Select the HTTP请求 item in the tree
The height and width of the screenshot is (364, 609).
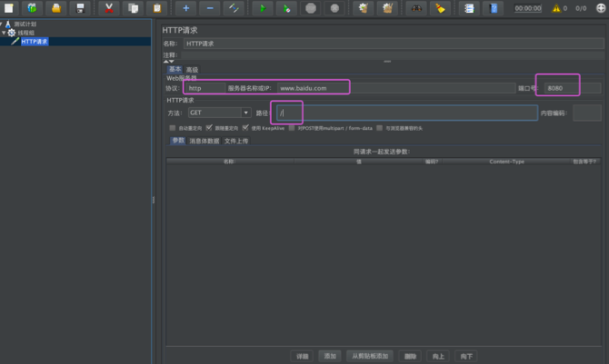[x=38, y=41]
